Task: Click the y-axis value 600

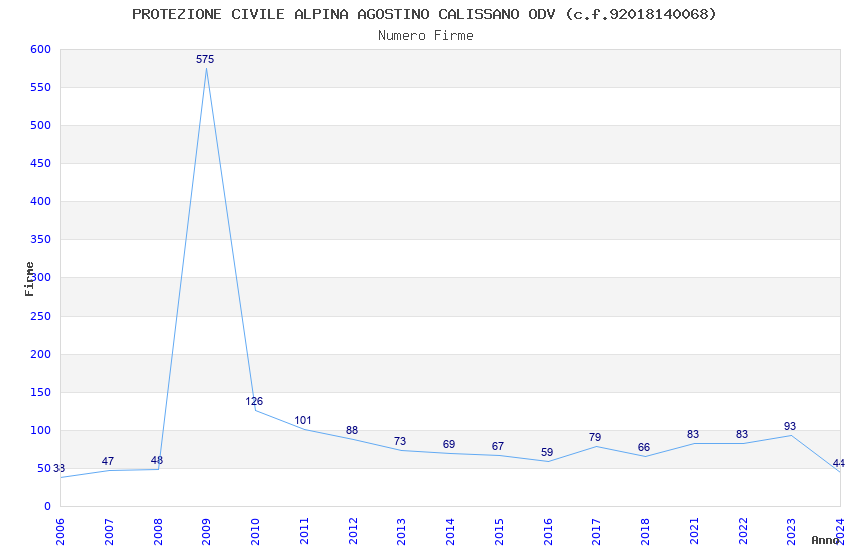Action: pos(41,49)
